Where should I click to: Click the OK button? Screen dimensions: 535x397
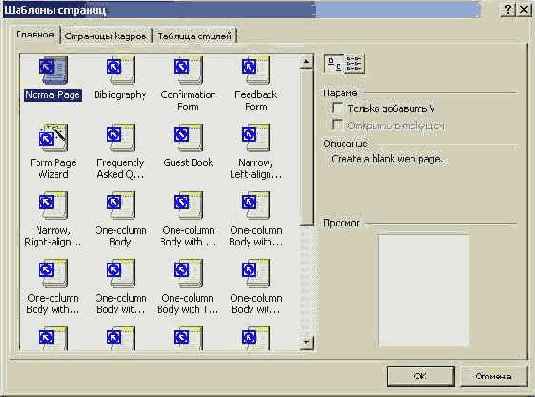click(420, 376)
